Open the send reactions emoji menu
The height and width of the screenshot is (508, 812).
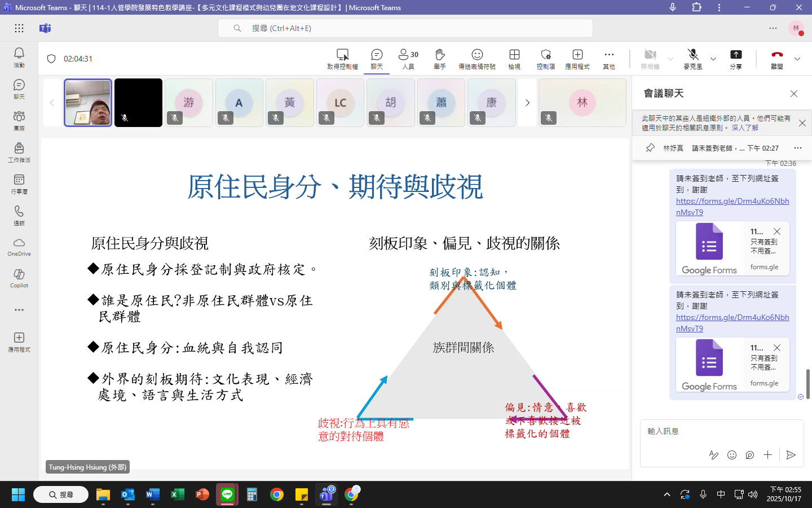[x=477, y=58]
